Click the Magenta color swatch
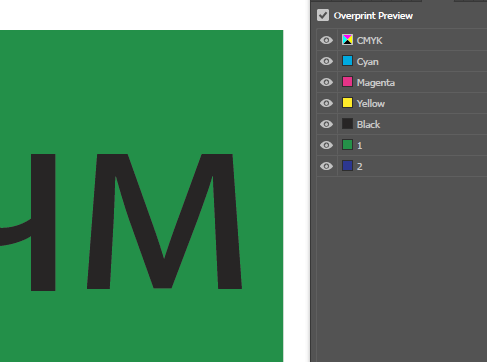The height and width of the screenshot is (362, 487). coord(347,82)
